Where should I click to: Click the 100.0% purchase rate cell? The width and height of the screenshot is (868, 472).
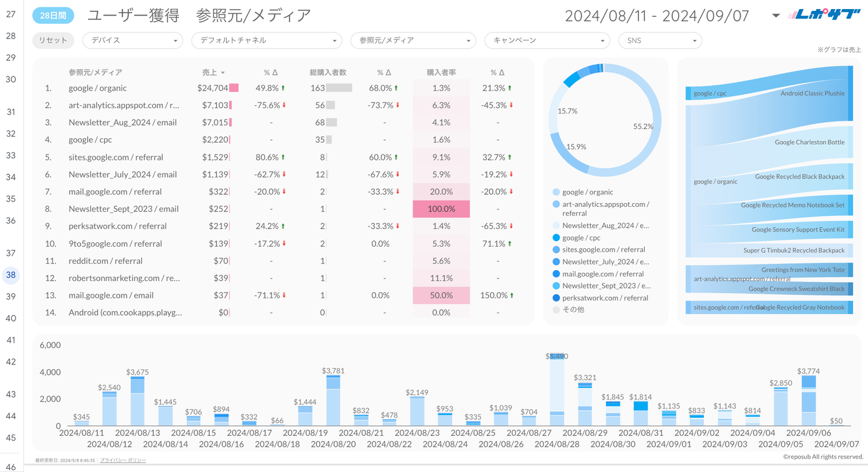click(x=441, y=209)
